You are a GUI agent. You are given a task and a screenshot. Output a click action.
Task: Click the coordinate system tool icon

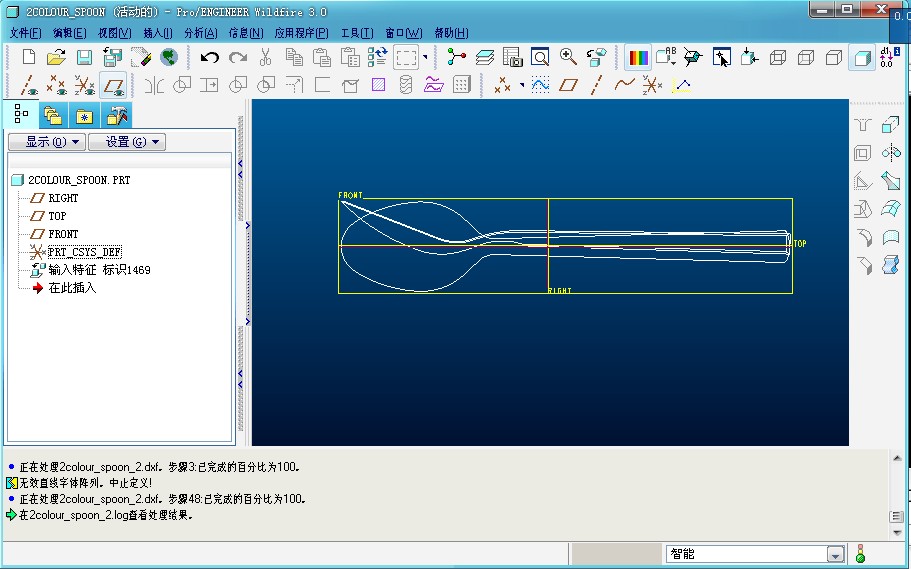click(652, 85)
